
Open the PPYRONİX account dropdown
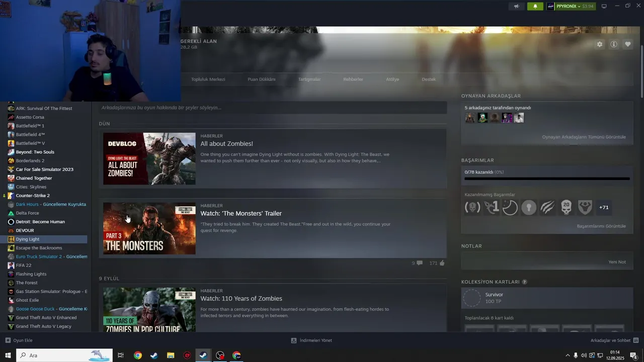coord(571,6)
